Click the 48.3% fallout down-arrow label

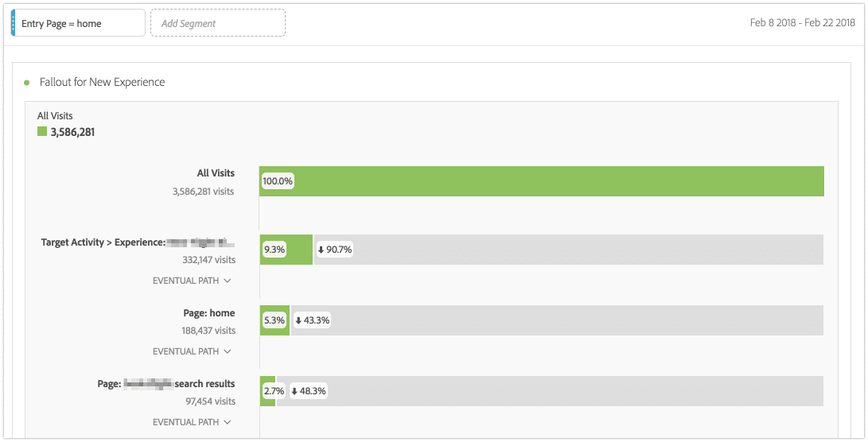(x=309, y=391)
